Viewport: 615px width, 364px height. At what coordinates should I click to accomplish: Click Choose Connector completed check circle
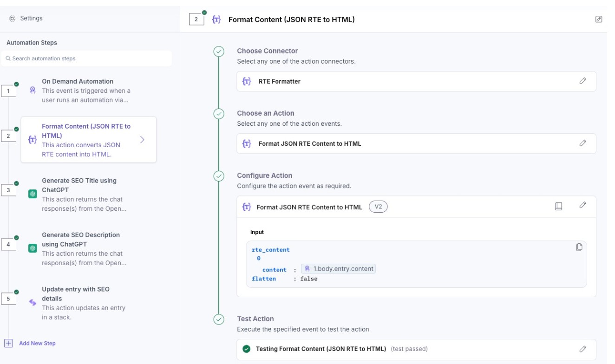pyautogui.click(x=219, y=52)
